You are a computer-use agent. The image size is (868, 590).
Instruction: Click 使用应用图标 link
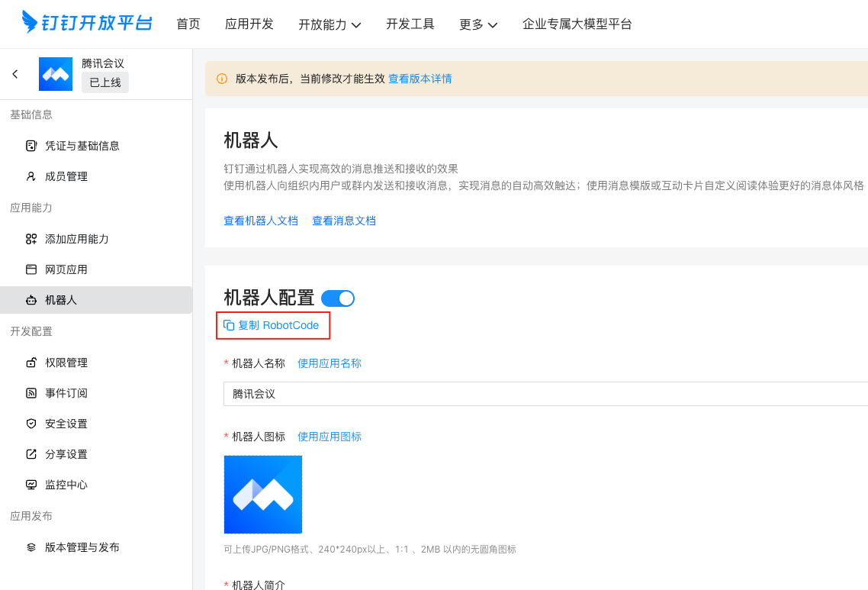click(330, 437)
